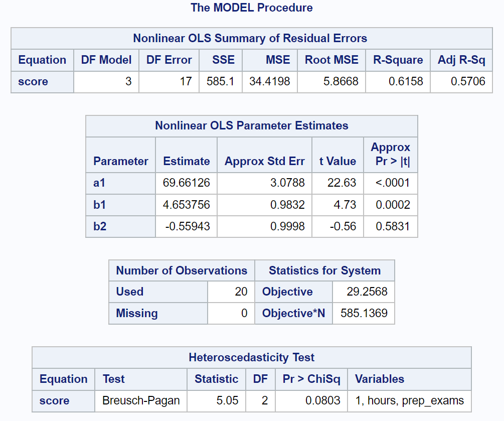Screen dimensions: 504x421
Task: Click the 'Approx Std Err' column header
Action: point(264,161)
